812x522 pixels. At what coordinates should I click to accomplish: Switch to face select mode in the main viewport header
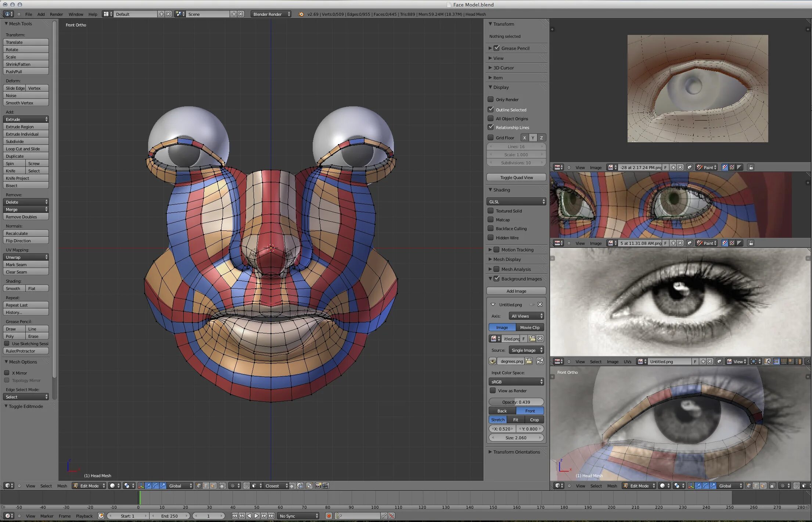pos(213,486)
